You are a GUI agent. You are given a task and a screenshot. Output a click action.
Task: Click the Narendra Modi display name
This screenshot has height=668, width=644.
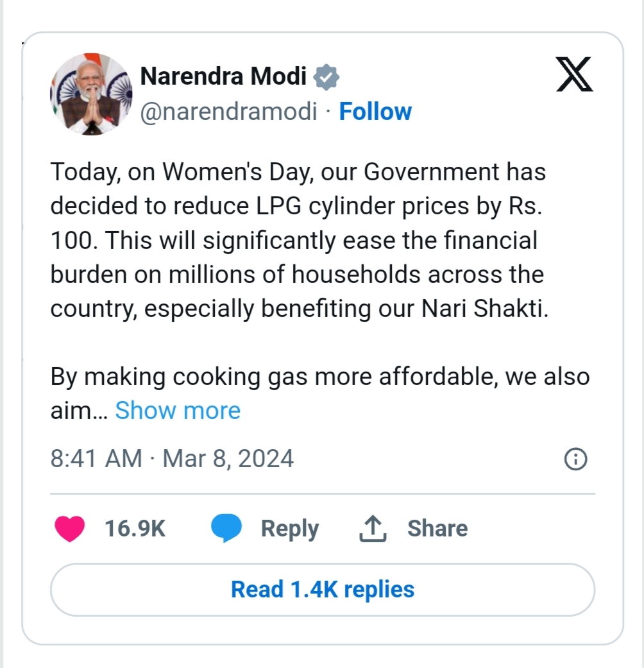click(x=223, y=77)
